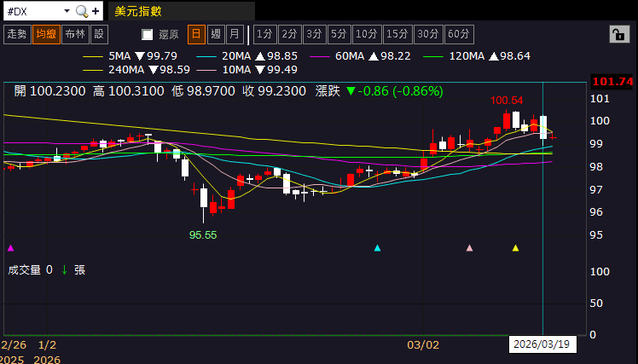
Task: Click the symbol search magnifier icon
Action: coord(81,11)
